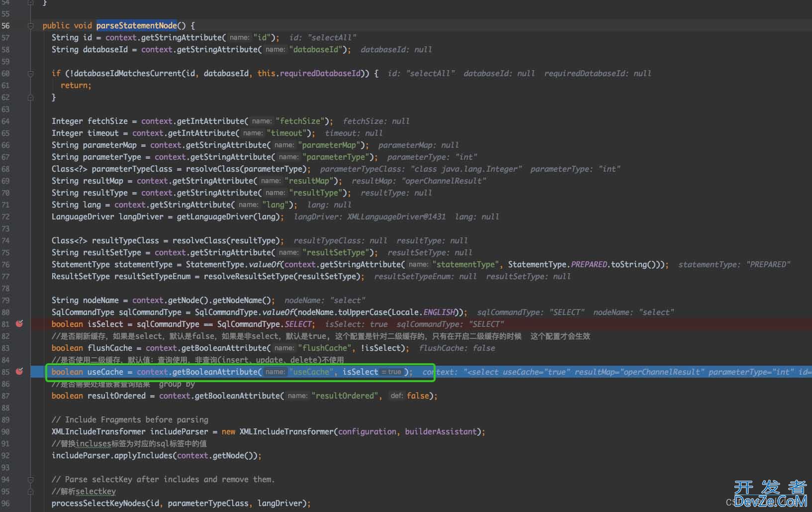Click the "timeout" string literal on line 65
812x512 pixels.
tap(287, 133)
